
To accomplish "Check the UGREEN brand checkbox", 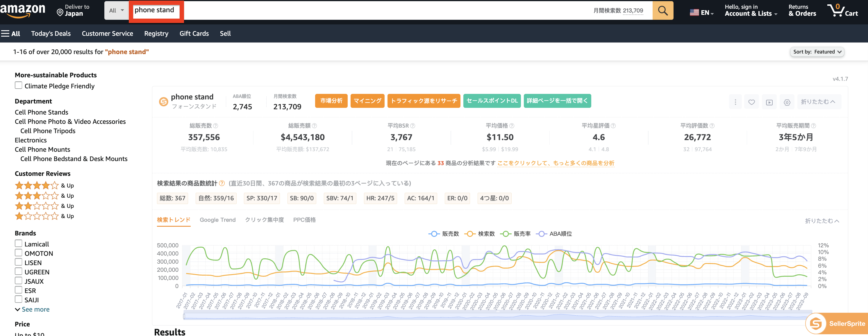I will [x=19, y=271].
